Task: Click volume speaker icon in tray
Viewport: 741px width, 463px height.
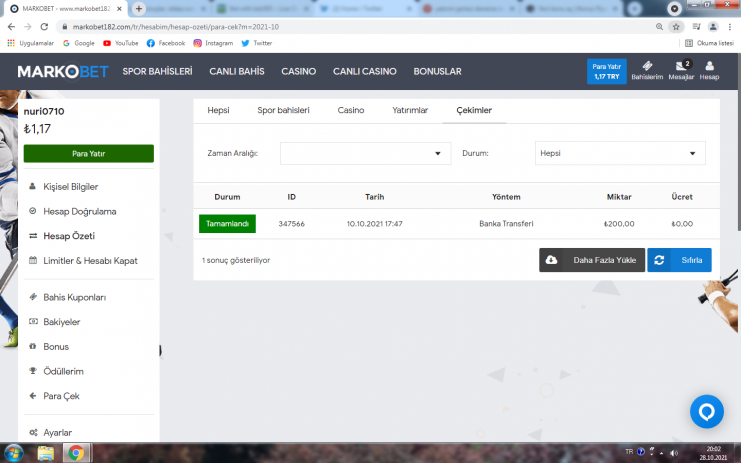Action: [x=674, y=453]
